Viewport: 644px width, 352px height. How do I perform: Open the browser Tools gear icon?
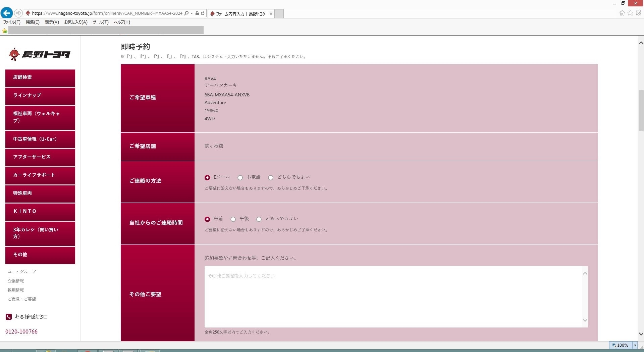pos(639,13)
